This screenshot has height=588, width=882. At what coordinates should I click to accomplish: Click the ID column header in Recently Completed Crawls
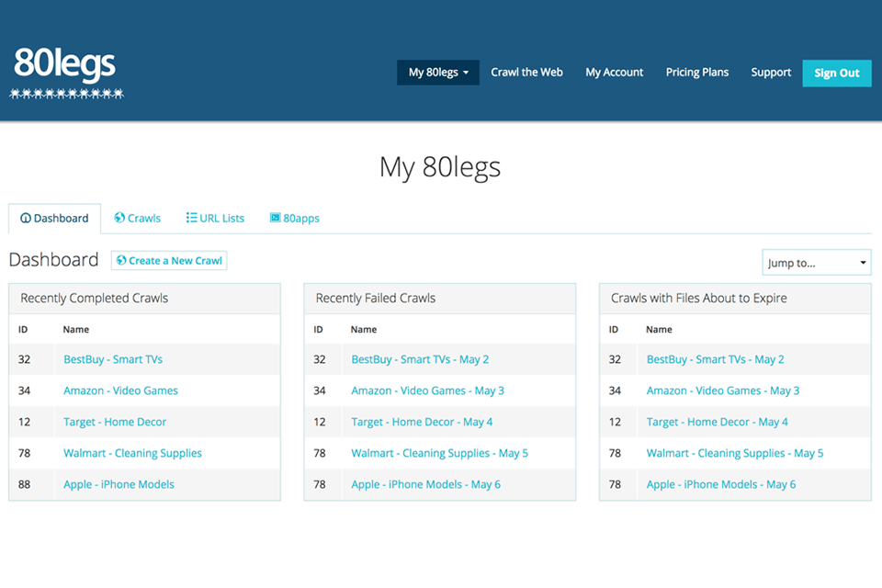tap(23, 330)
